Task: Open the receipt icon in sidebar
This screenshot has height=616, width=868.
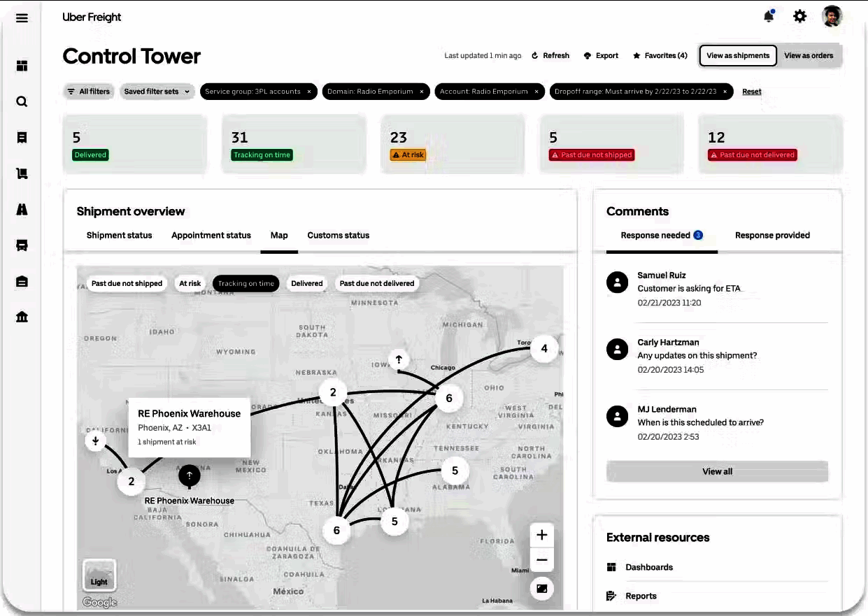Action: pos(22,138)
